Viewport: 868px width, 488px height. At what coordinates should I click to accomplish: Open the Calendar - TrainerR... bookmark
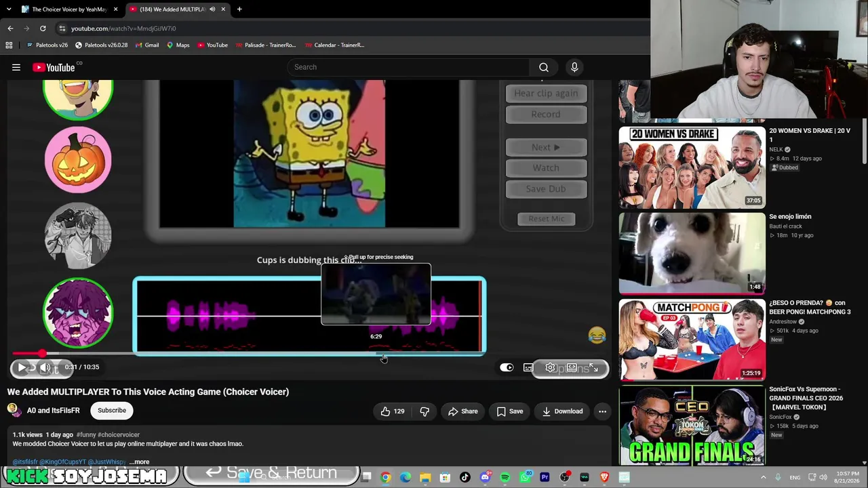(334, 45)
